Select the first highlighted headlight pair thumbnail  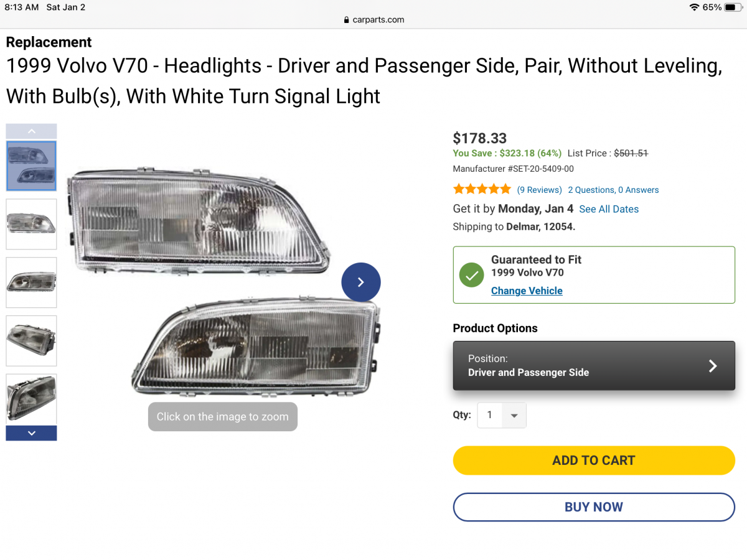pyautogui.click(x=31, y=166)
